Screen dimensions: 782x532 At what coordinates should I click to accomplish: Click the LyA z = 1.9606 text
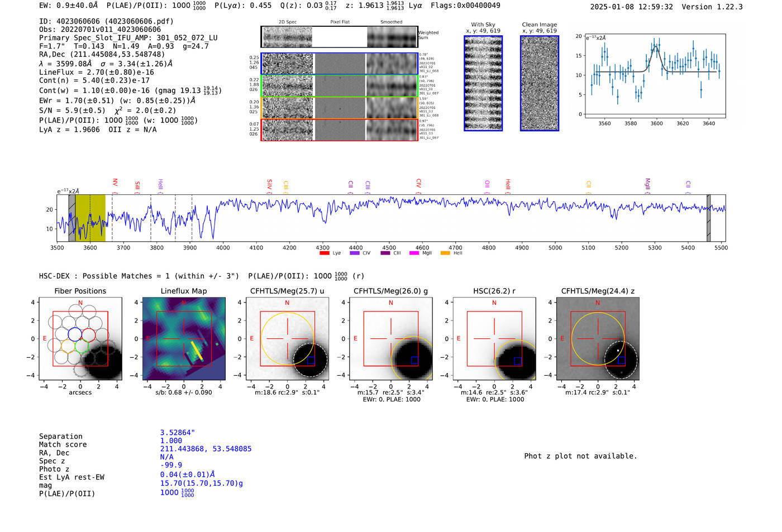[69, 130]
